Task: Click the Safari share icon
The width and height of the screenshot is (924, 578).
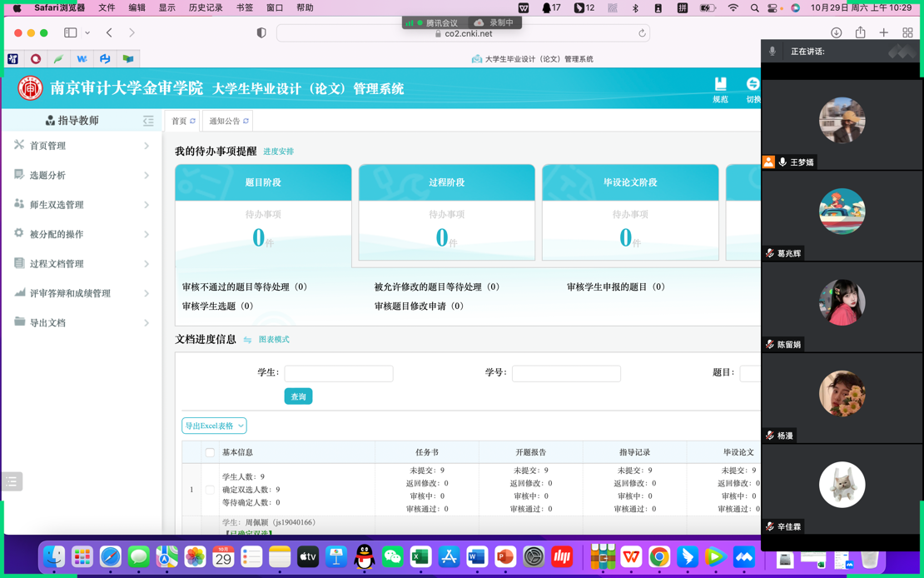Action: (x=860, y=32)
